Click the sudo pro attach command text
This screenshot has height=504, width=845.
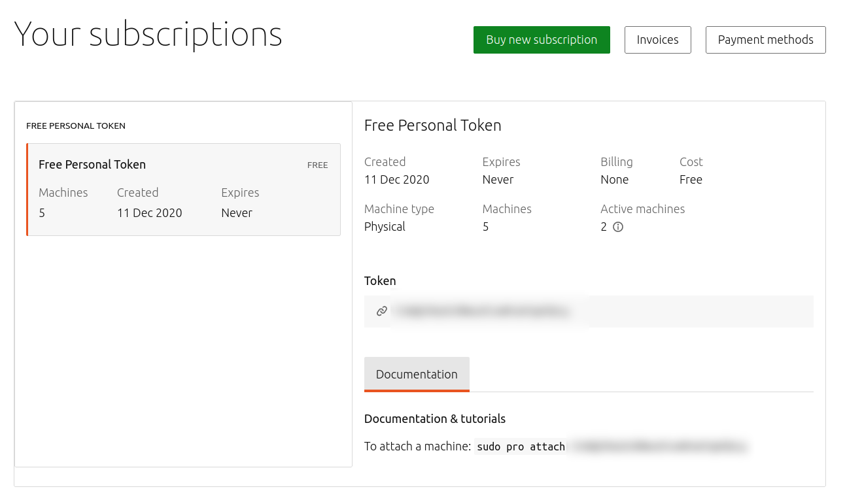pos(521,447)
